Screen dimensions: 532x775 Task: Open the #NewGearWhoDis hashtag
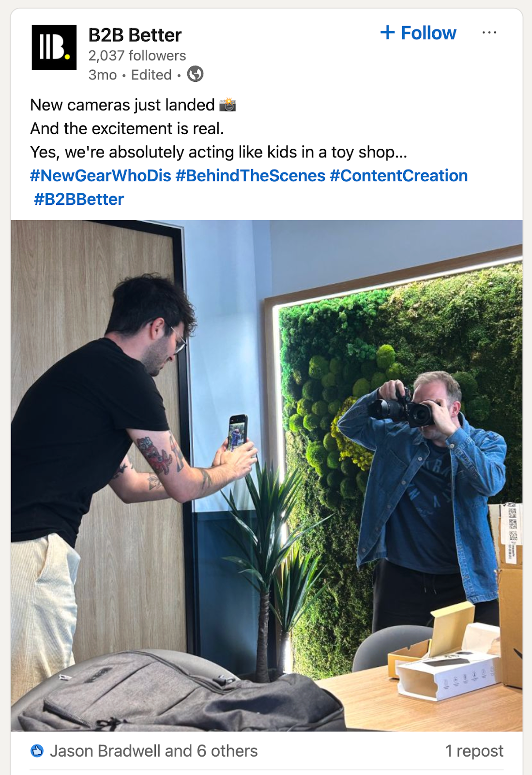(101, 175)
